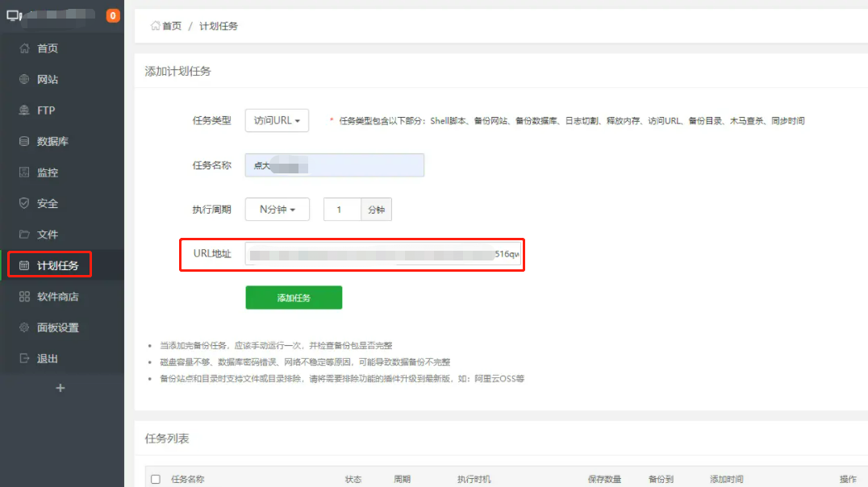Screen dimensions: 868x487
Task: Click the plus icon below sidebar menu
Action: click(61, 388)
